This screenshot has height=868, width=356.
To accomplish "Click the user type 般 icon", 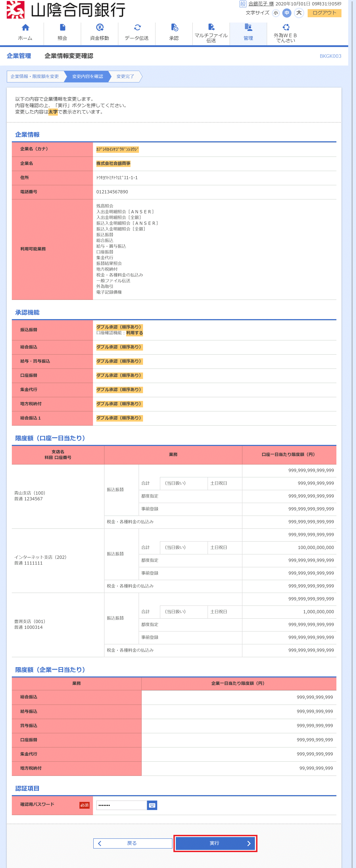I will [242, 4].
